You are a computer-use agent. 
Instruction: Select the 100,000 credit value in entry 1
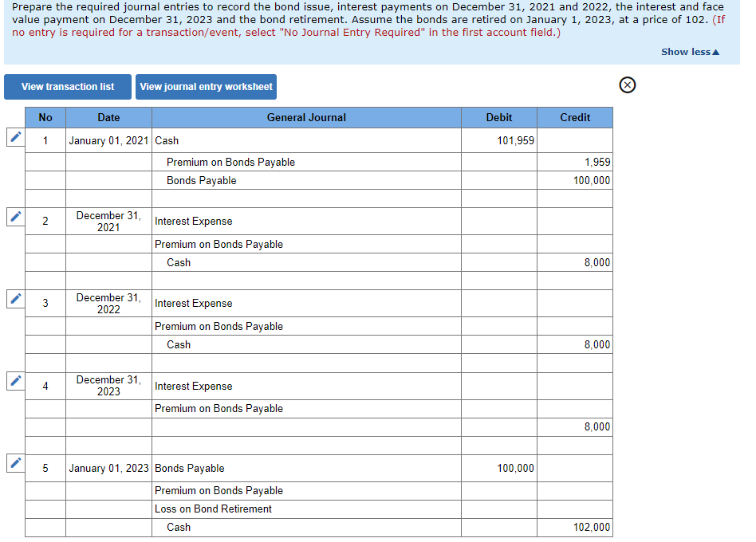click(x=575, y=180)
